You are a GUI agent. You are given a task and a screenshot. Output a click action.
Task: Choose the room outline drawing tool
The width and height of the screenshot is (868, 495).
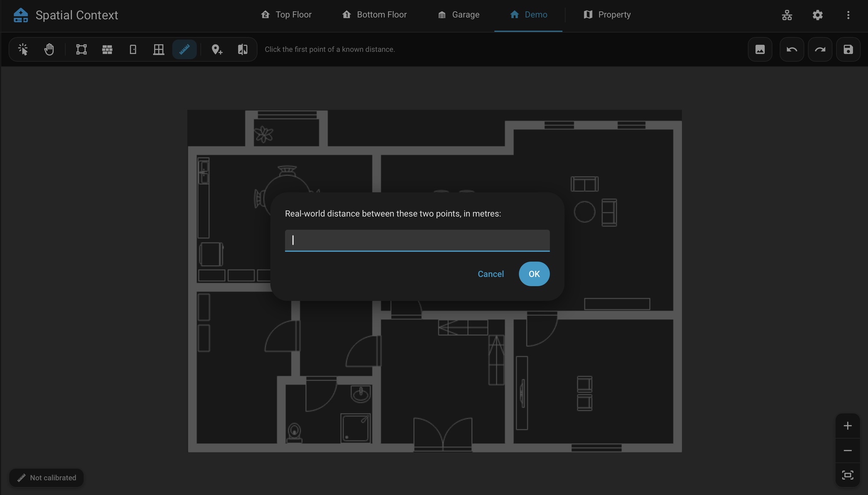(x=81, y=49)
